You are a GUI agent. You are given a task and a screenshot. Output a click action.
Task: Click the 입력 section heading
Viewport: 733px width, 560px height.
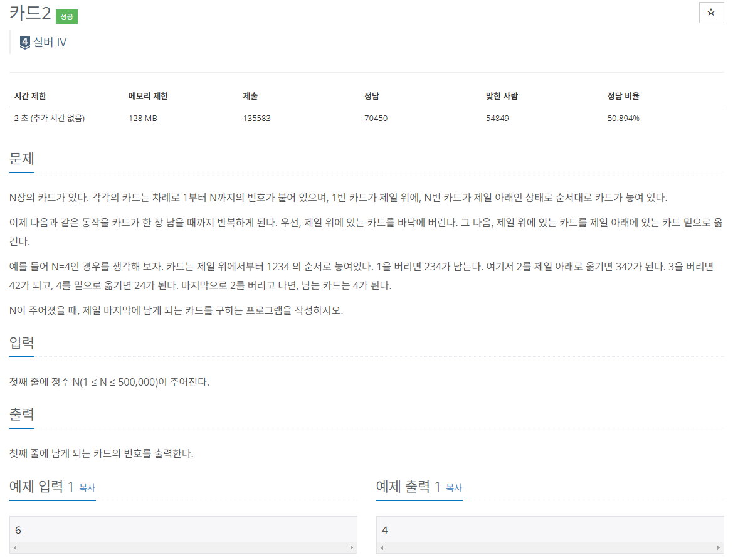21,343
